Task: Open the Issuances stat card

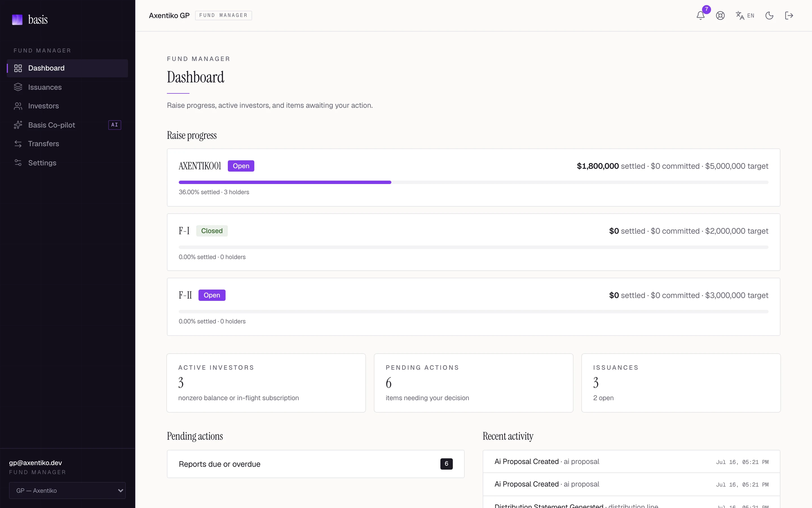Action: pyautogui.click(x=681, y=383)
